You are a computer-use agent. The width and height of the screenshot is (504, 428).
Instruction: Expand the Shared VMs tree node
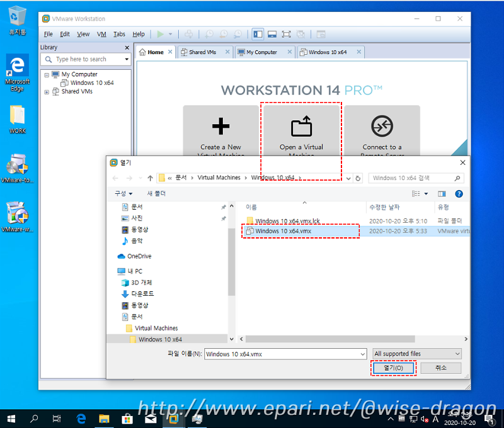pyautogui.click(x=47, y=92)
